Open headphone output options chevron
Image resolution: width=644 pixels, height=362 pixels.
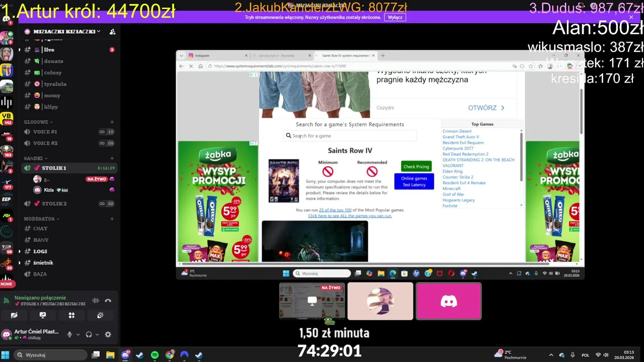coord(97,334)
